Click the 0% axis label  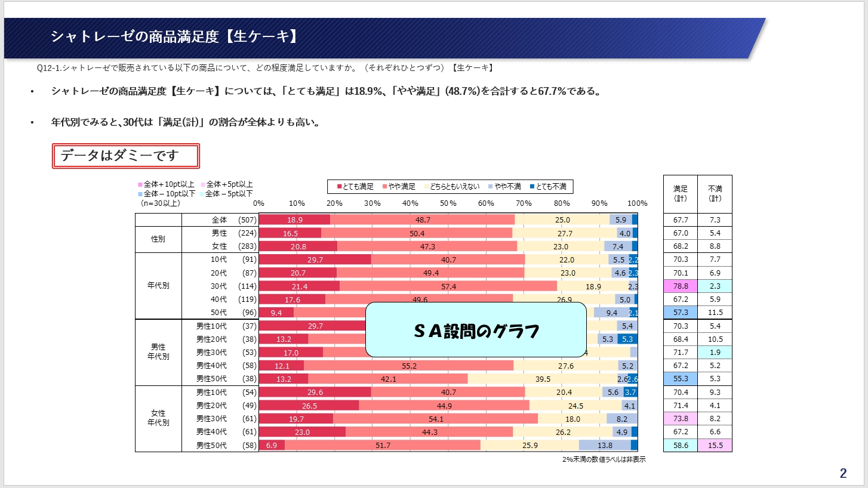point(258,203)
